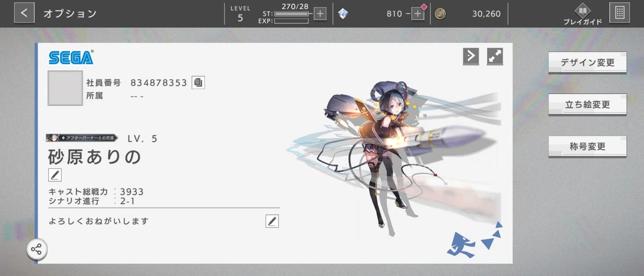Edit the よろしくおねがいします comment
This screenshot has height=276, width=644.
coord(272,221)
